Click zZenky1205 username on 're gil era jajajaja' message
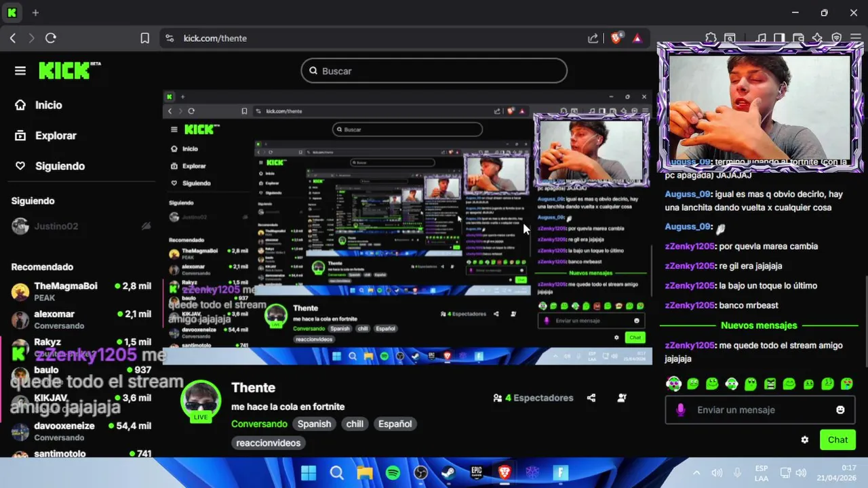Viewport: 868px width, 488px height. coord(690,266)
